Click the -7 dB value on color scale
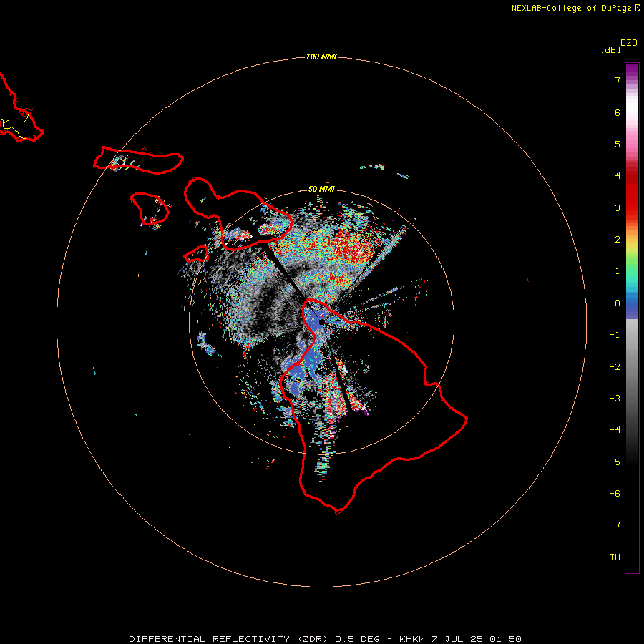644x644 pixels. [x=615, y=525]
